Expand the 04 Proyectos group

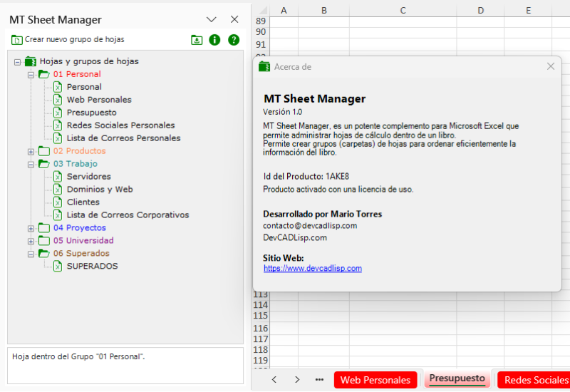31,228
